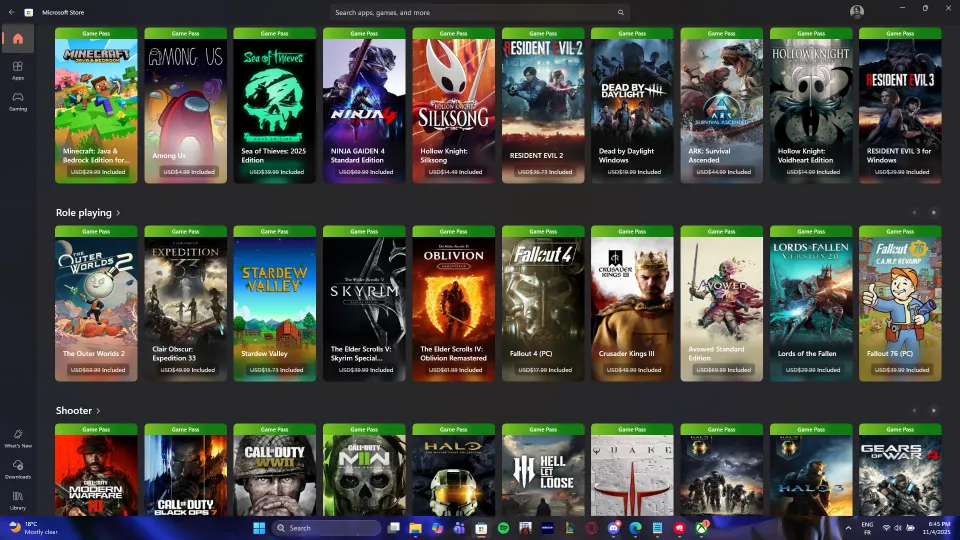Open Clair Obscur: Expedition 33 card
960x540 pixels.
pos(186,303)
